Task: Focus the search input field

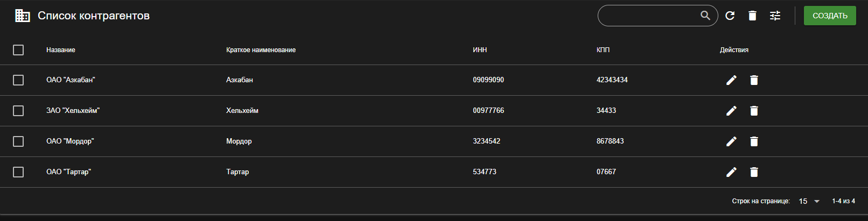Action: [x=649, y=16]
